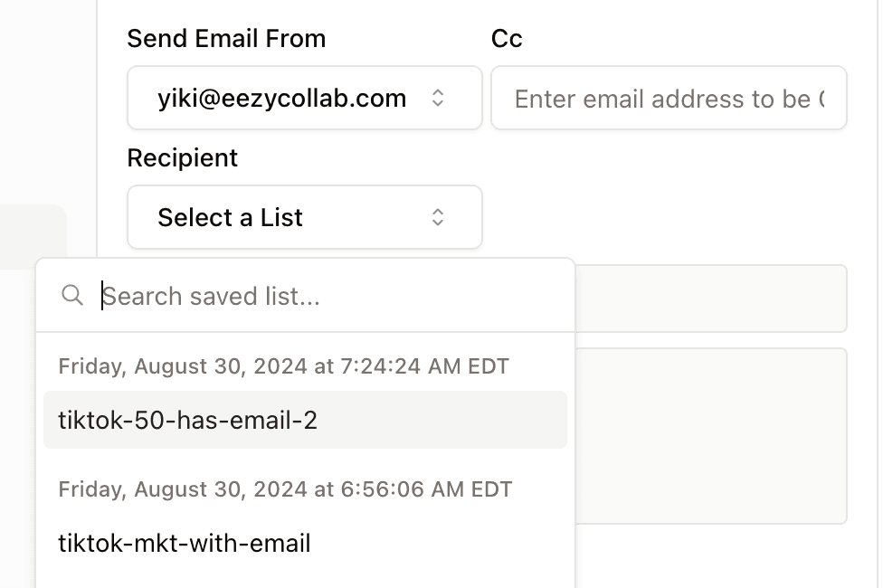Click the large message body text area
The image size is (883, 588).
[x=710, y=434]
